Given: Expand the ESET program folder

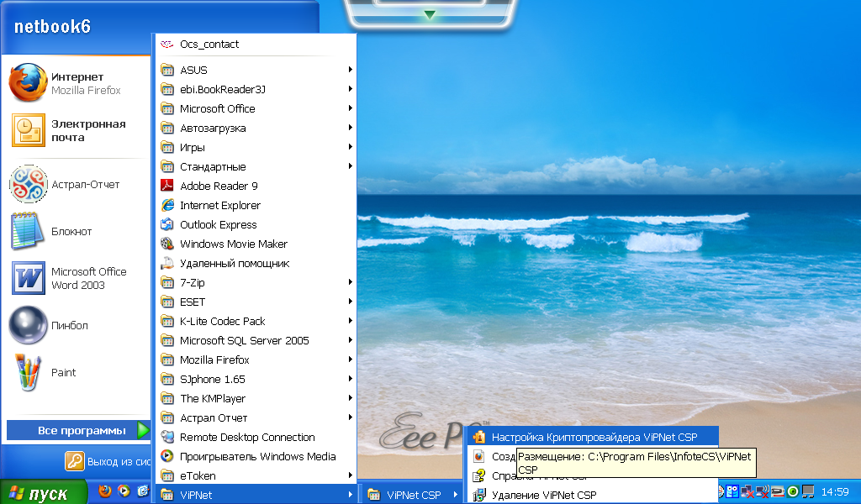Looking at the screenshot, I should (256, 302).
